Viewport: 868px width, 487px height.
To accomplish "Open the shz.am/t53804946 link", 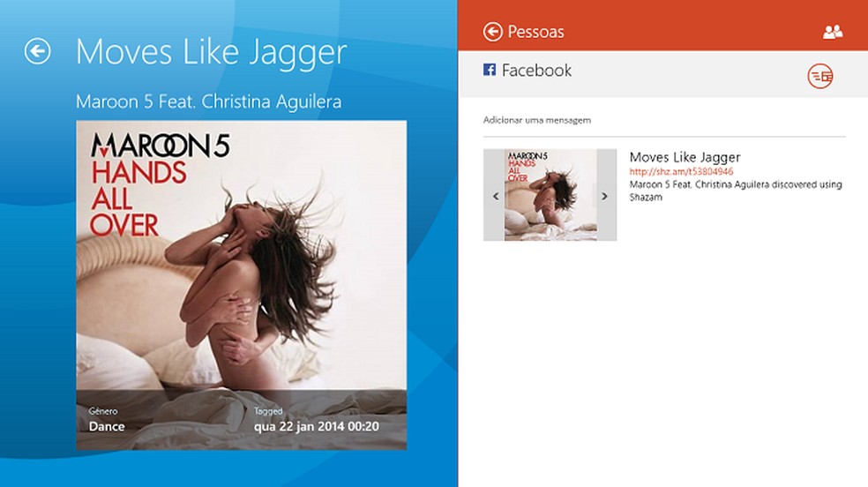I will tap(681, 171).
